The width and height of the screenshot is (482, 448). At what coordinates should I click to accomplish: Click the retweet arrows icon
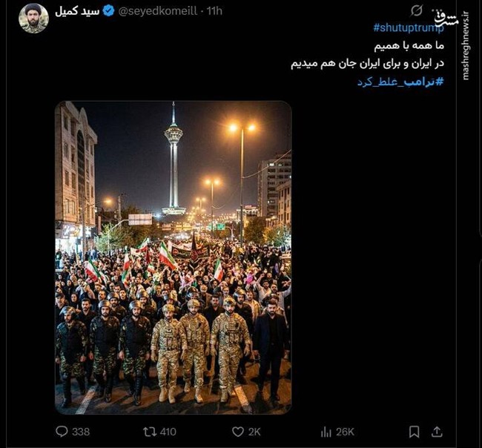click(150, 432)
